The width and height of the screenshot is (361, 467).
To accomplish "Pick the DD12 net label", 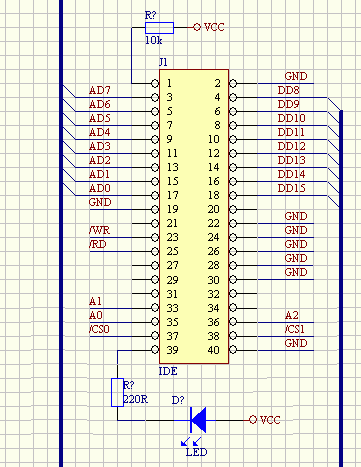I will point(292,146).
